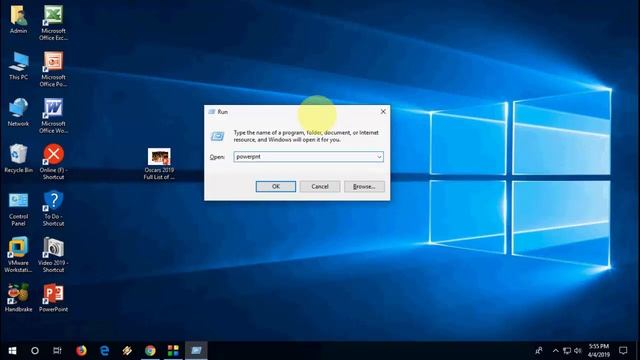Click Cancel in the Run dialog
Screen dimensions: 640x360
[320, 187]
